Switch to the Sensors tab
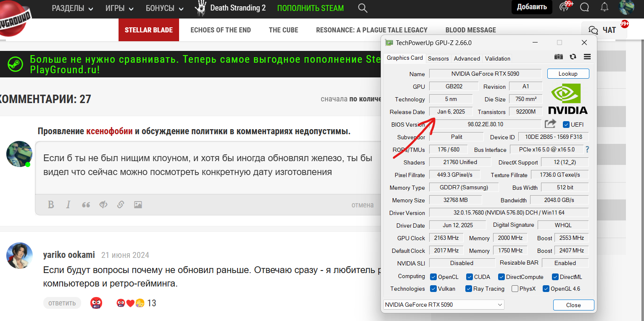Image resolution: width=644 pixels, height=321 pixels. [x=438, y=58]
